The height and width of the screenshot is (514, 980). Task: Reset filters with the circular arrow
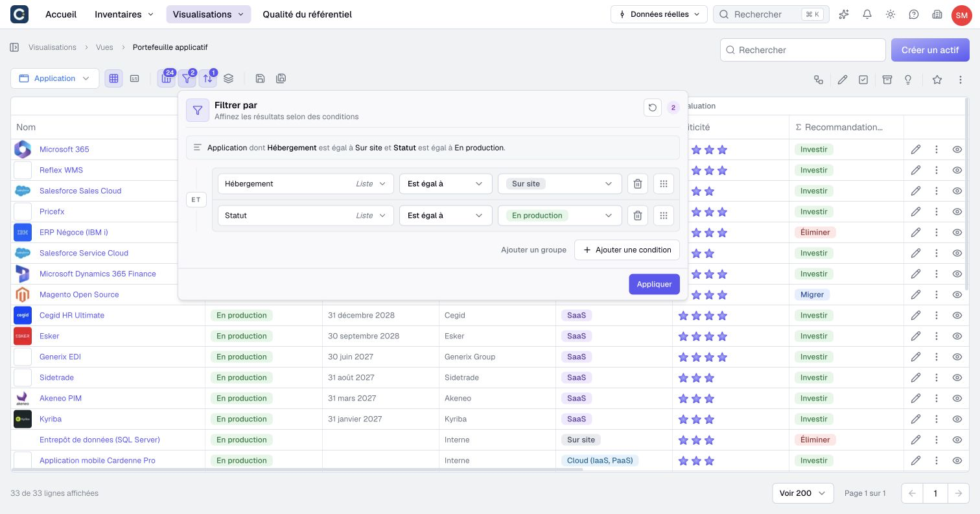coord(653,108)
